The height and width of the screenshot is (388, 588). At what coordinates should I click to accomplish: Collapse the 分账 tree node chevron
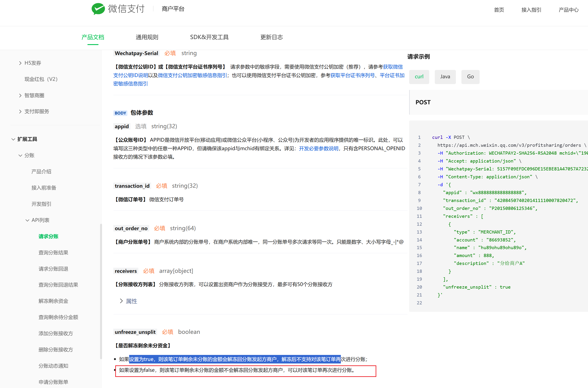point(20,155)
